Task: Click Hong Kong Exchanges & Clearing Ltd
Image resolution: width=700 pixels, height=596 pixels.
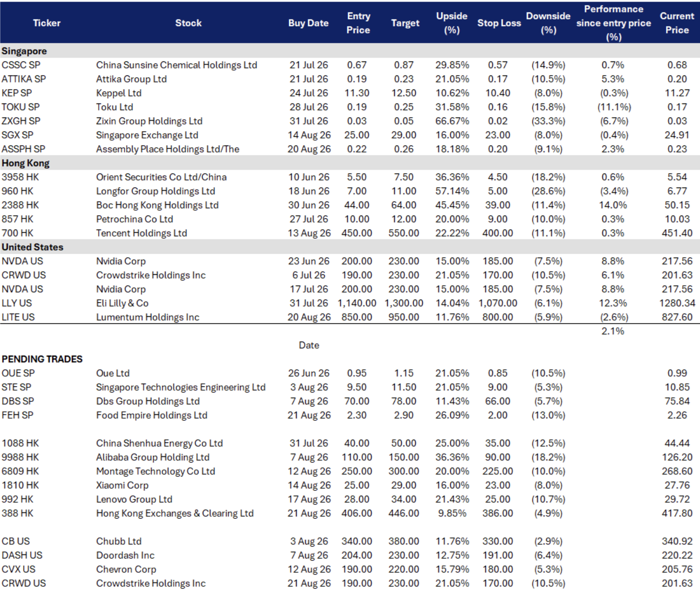Action: coord(175,514)
